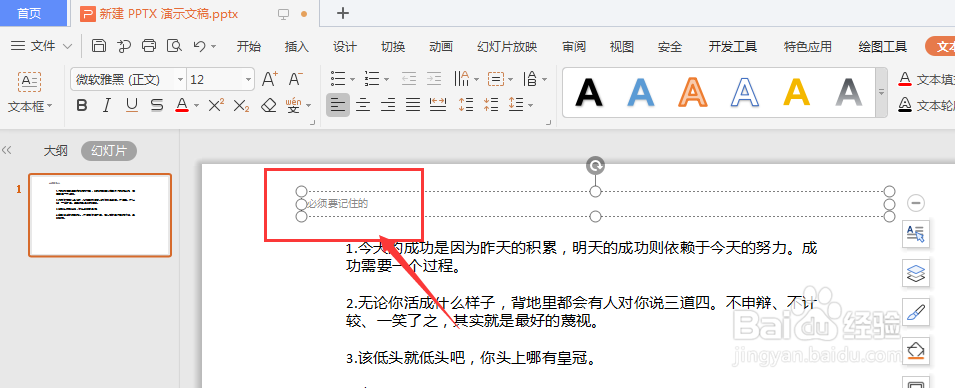This screenshot has width=955, height=388.
Task: Click the numbered list icon
Action: (372, 79)
